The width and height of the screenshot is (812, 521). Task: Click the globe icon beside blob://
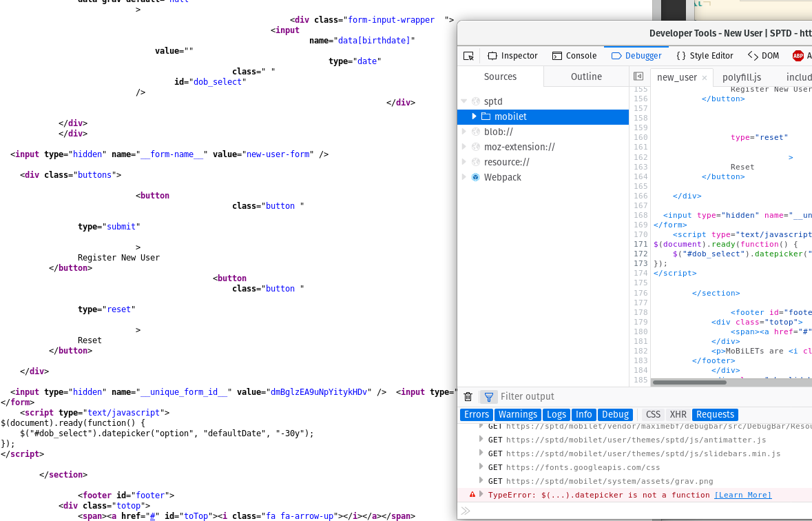(475, 132)
